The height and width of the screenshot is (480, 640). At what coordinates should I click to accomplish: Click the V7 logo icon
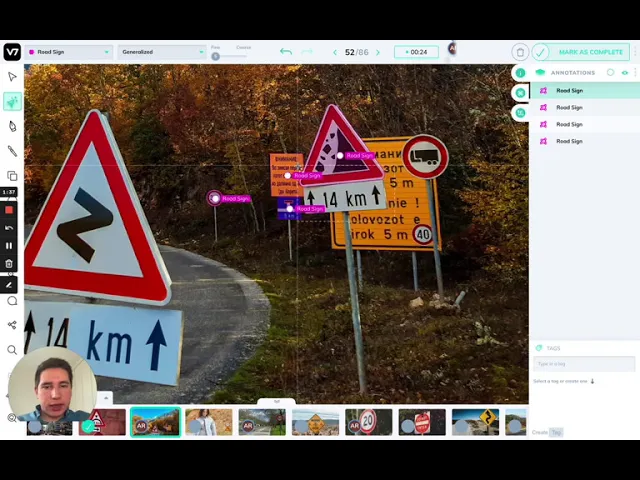(x=12, y=52)
